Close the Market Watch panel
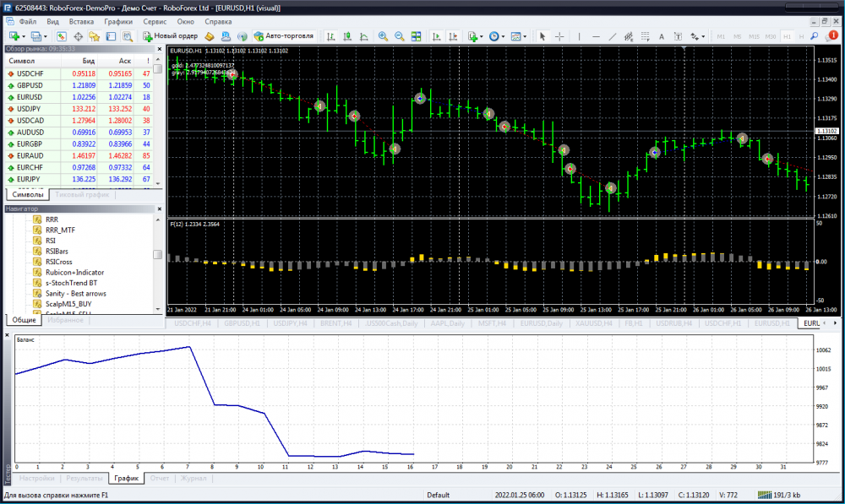The image size is (845, 504). click(x=159, y=49)
